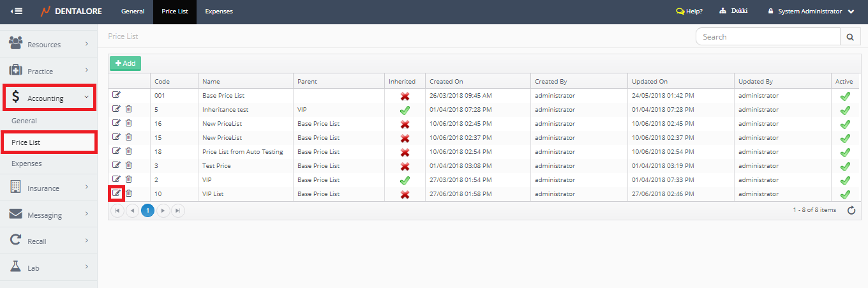
Task: Edit the Base Price List entry
Action: point(116,95)
